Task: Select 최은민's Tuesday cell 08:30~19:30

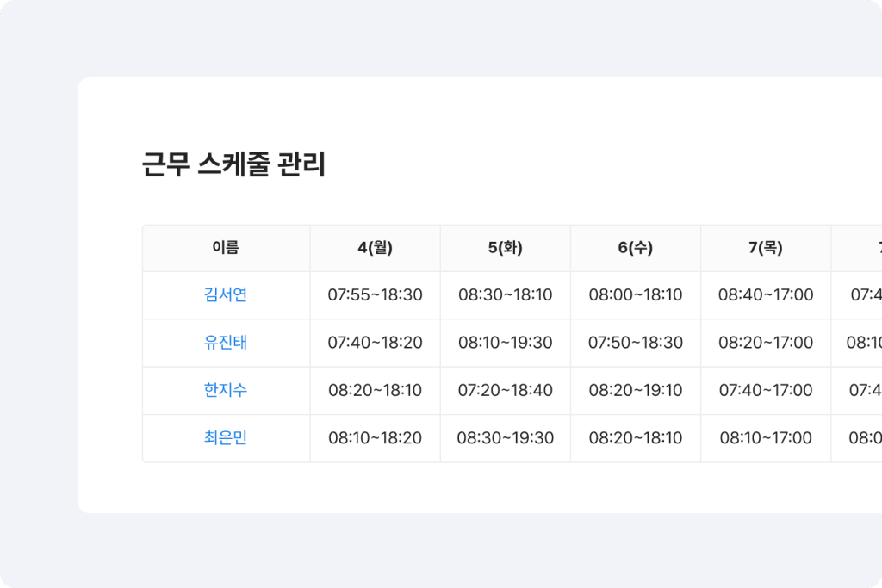Action: (x=505, y=438)
